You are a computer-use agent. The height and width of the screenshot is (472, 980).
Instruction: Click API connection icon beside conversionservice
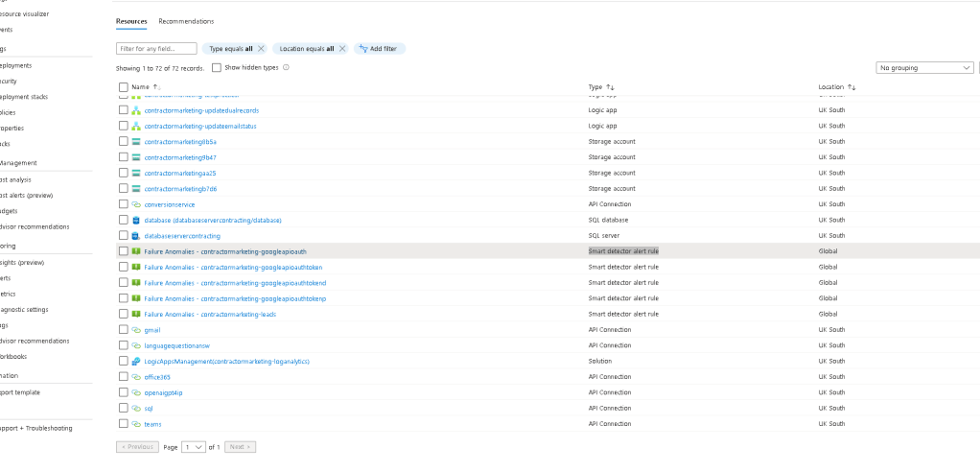click(135, 204)
